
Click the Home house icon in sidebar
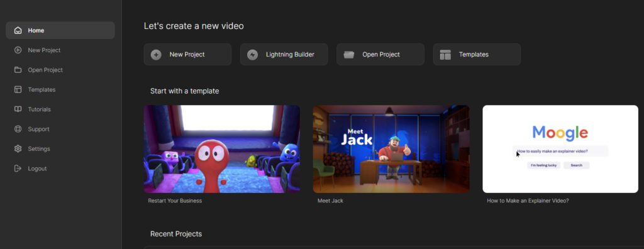[x=18, y=30]
